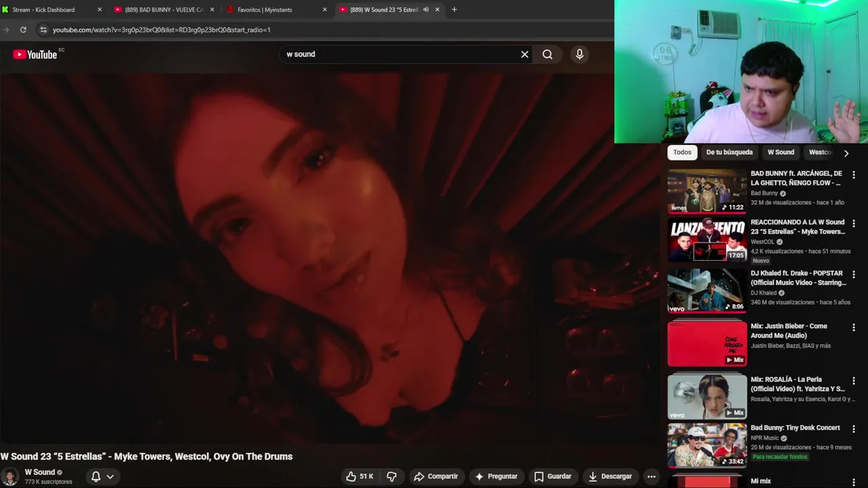The width and height of the screenshot is (868, 488).
Task: Click the Nuevo badge on Reaccionando video
Action: click(x=761, y=261)
